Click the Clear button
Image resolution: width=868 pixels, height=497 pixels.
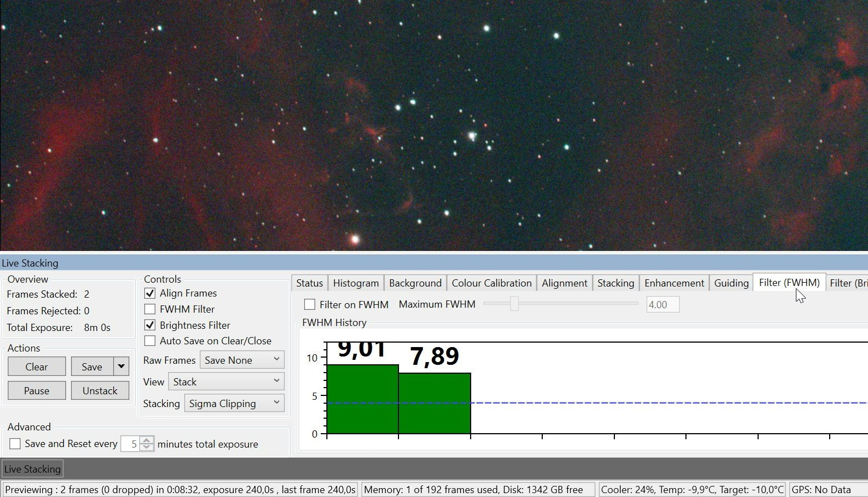coord(37,367)
